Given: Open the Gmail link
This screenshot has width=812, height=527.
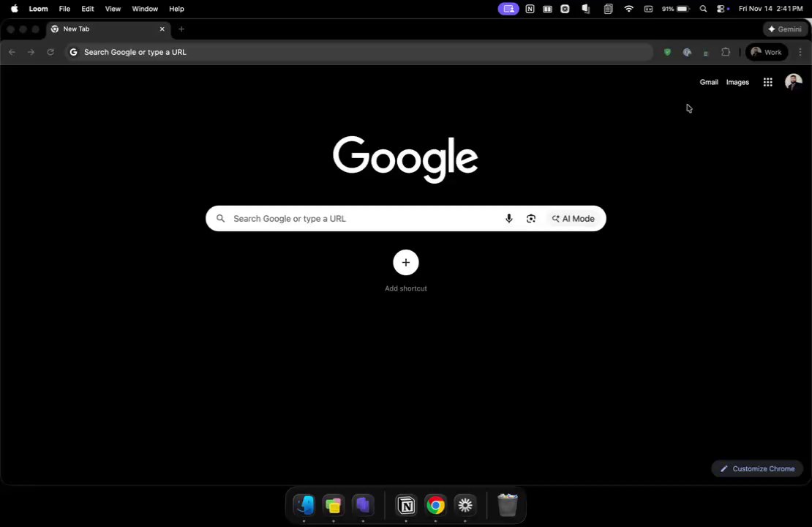Looking at the screenshot, I should pos(708,82).
